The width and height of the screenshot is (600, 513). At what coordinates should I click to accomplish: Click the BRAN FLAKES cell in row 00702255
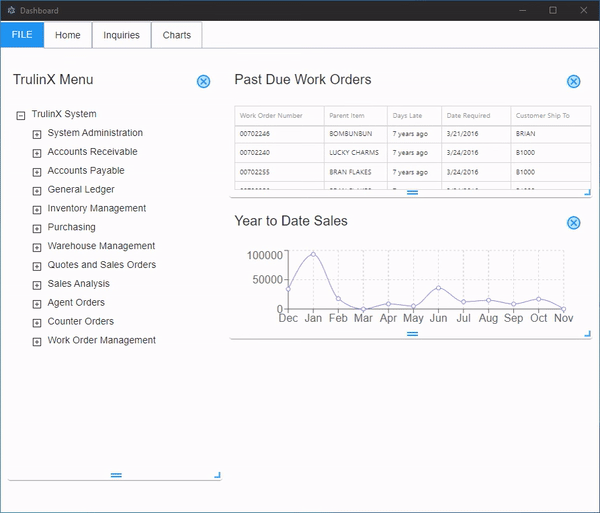click(356, 172)
